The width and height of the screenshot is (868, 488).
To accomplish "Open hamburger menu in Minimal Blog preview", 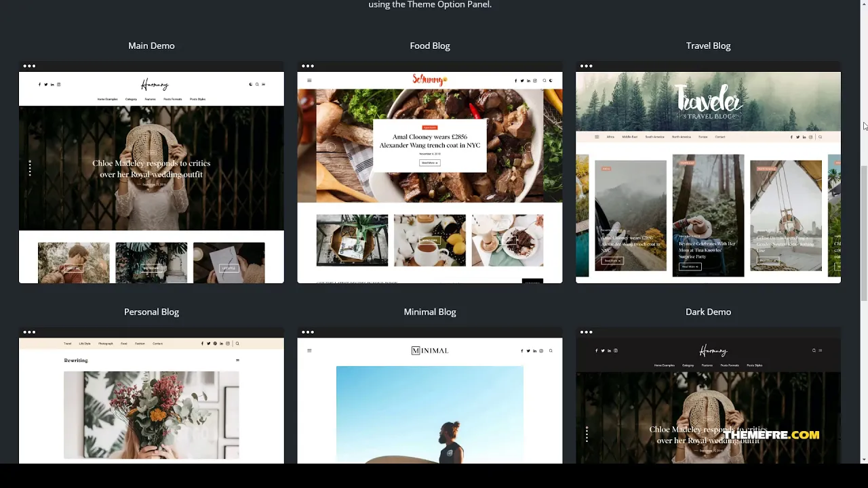I will [309, 350].
